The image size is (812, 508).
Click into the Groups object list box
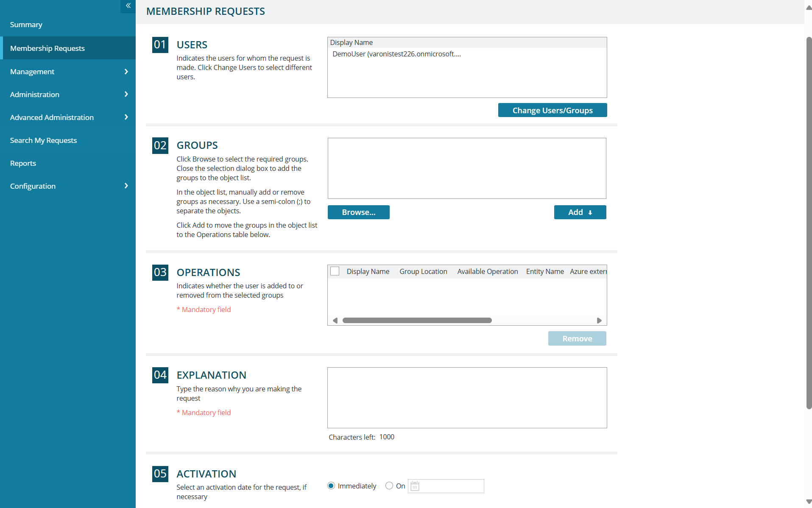click(467, 168)
